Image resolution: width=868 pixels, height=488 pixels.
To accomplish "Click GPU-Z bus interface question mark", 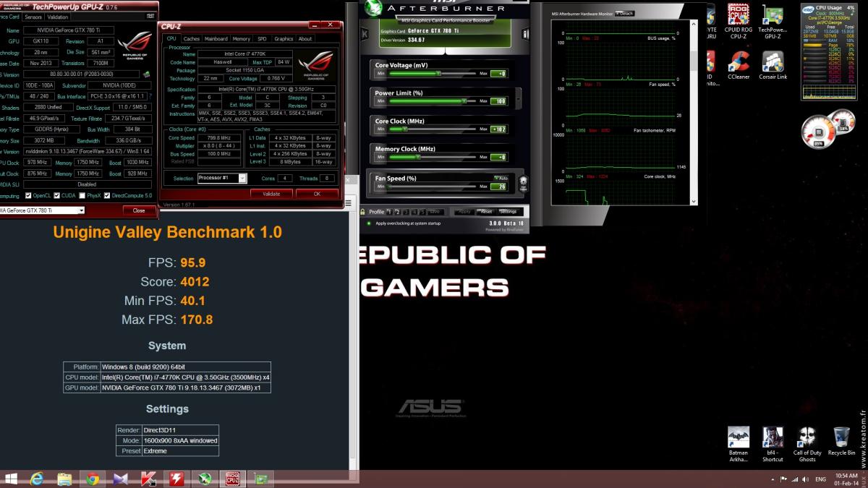I will [151, 95].
